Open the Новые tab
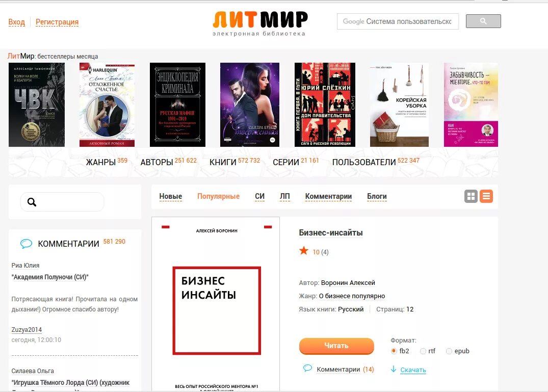 [171, 196]
